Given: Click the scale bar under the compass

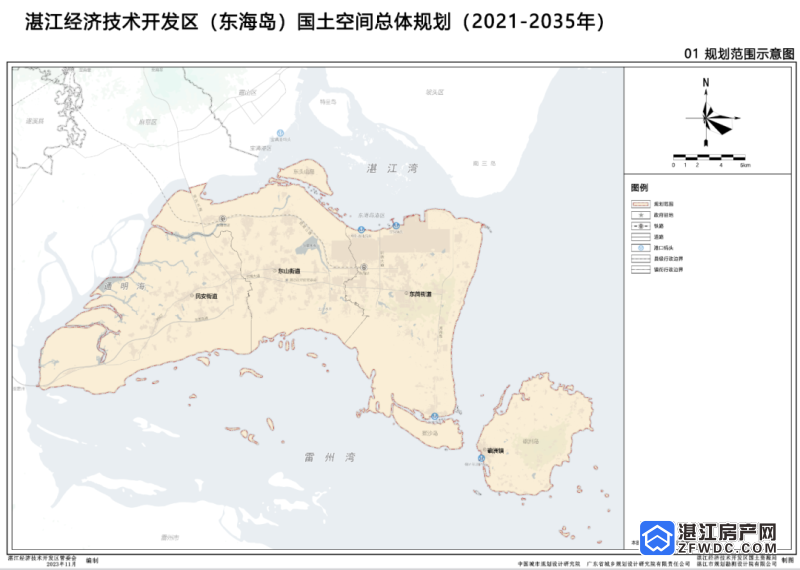Looking at the screenshot, I should click(x=709, y=157).
